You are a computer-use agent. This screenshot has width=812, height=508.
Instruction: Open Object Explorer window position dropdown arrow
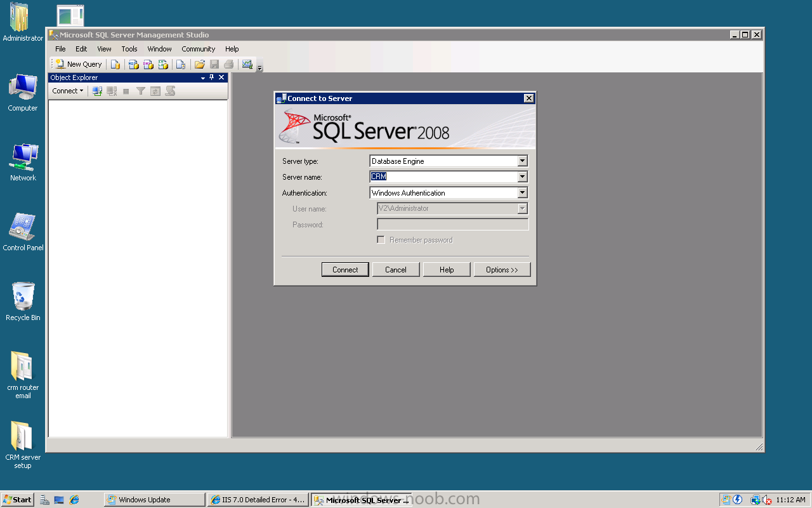point(203,77)
